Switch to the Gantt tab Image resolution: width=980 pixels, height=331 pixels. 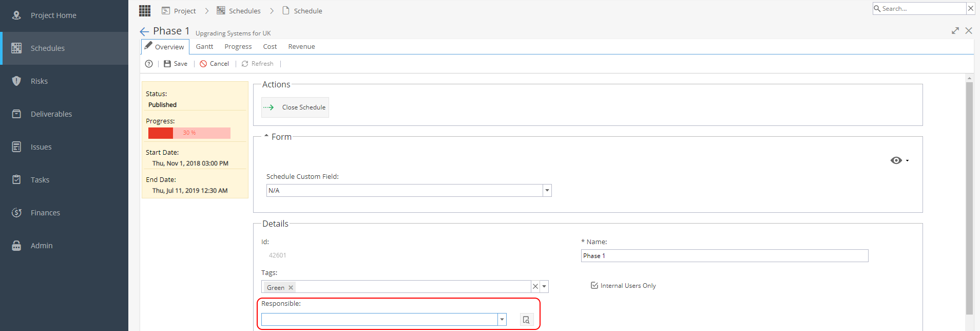204,46
